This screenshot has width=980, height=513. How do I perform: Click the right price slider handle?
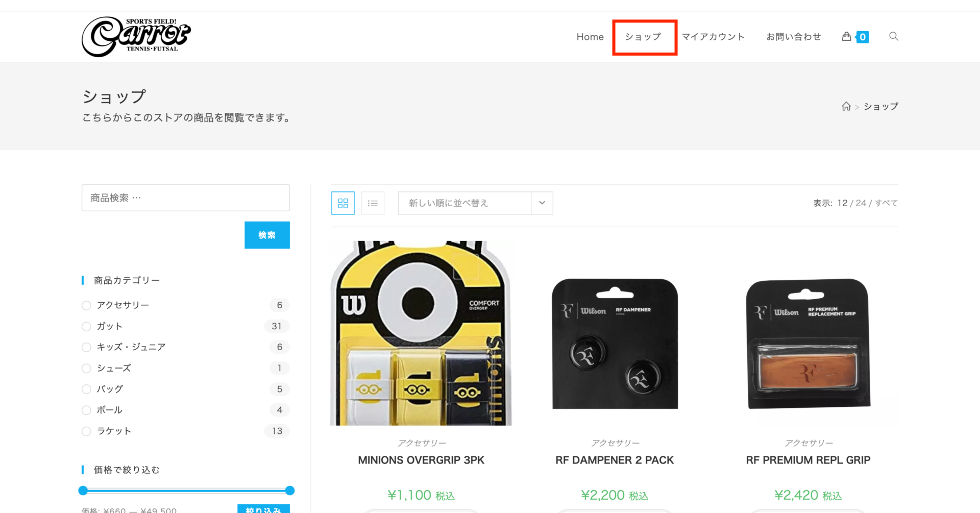(x=290, y=491)
